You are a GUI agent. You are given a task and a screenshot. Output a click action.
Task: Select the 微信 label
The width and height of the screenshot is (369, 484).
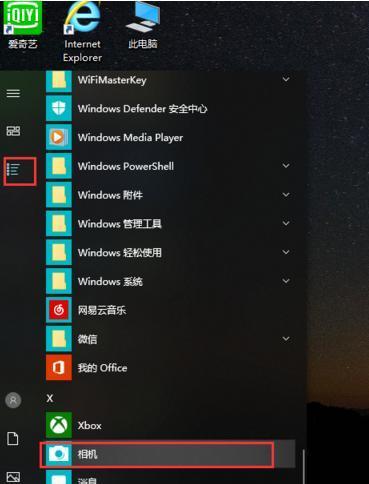(x=87, y=339)
